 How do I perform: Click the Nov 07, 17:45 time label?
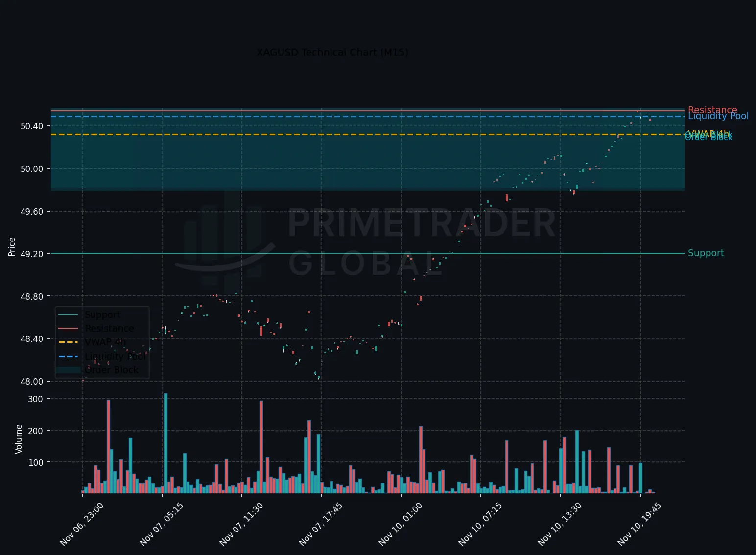(x=320, y=524)
